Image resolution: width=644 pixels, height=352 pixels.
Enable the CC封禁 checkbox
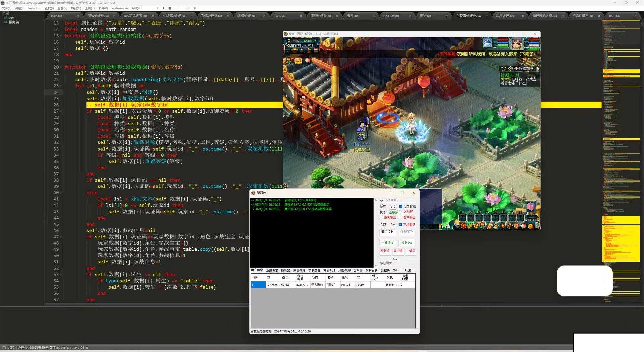coord(401,212)
